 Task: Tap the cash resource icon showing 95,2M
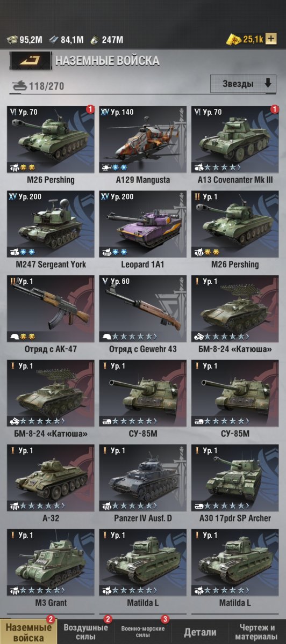(12, 39)
